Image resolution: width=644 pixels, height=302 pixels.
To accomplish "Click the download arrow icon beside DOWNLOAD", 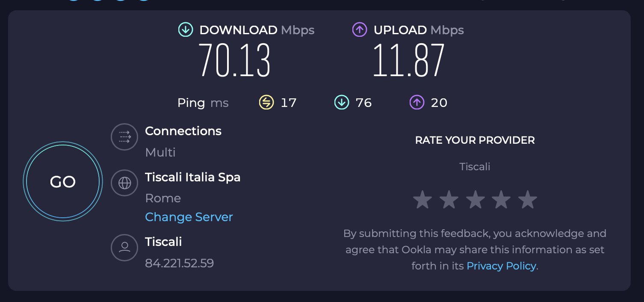I will 185,30.
